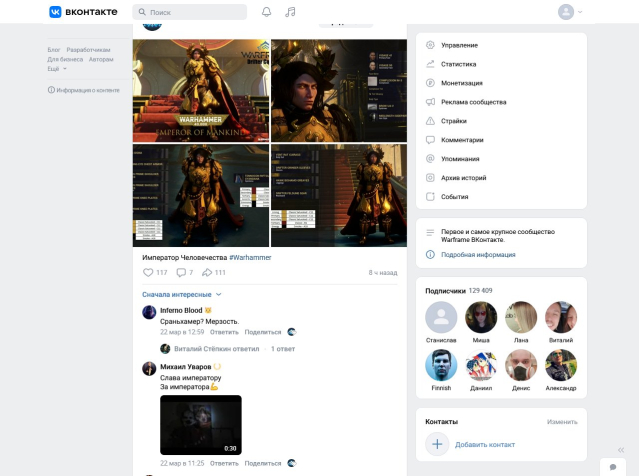Open the 'Управление' menu item

(x=459, y=45)
